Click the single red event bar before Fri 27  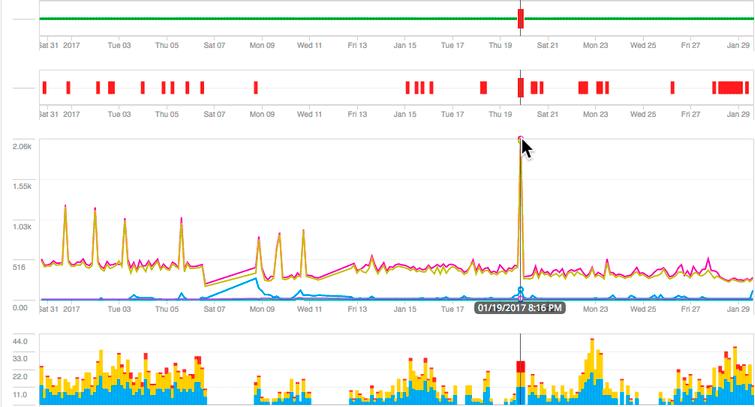(x=673, y=88)
